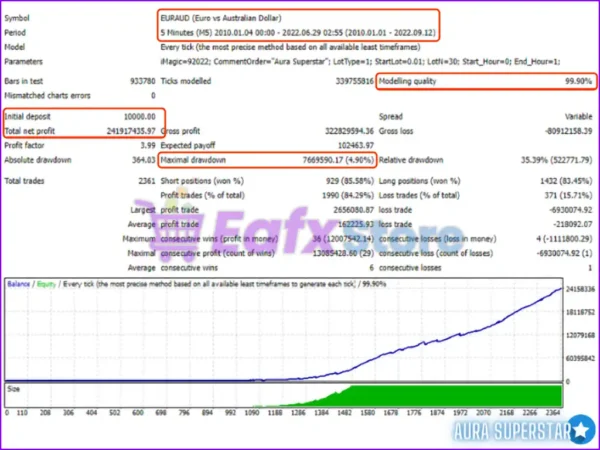Viewport: 600px width, 450px height.
Task: Click the Bars in test value 933780
Action: click(143, 81)
